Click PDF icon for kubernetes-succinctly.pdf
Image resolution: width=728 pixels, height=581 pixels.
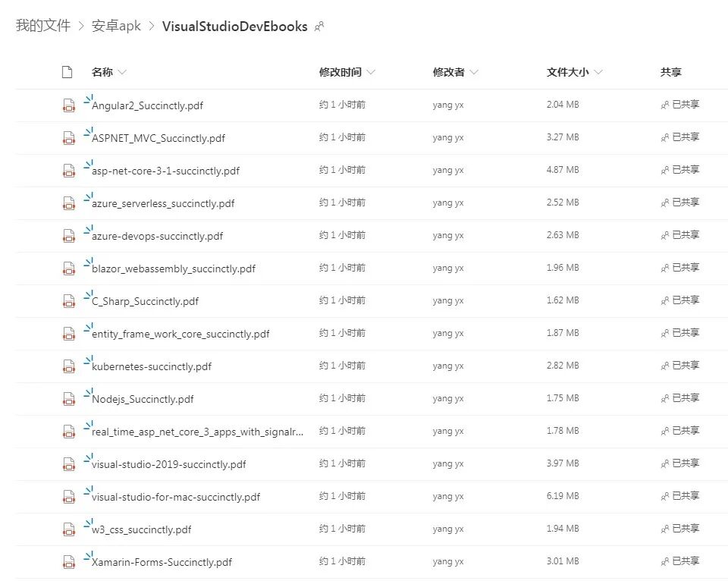coord(69,366)
